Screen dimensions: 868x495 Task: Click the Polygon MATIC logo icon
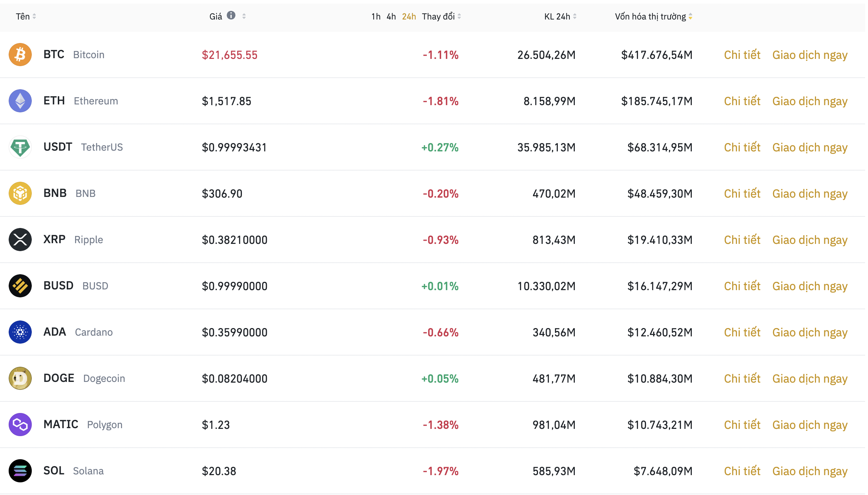(20, 425)
